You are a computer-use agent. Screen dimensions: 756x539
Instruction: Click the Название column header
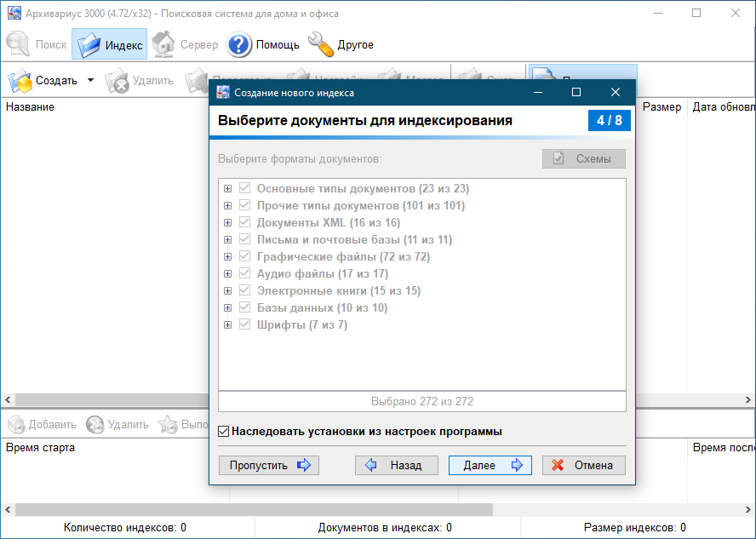pos(30,107)
